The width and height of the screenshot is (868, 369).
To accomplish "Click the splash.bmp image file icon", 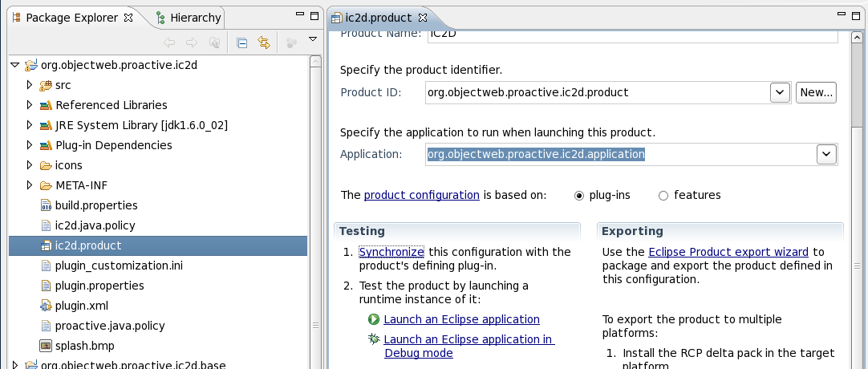I will 47,346.
